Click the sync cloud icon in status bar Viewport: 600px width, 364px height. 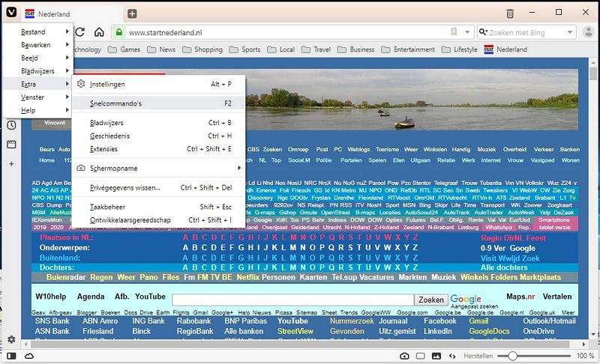29,356
